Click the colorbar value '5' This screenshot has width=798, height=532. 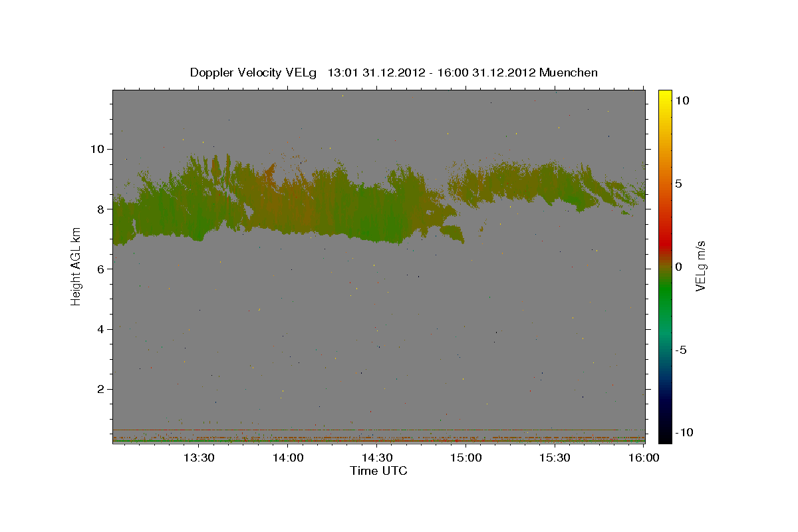pos(679,184)
